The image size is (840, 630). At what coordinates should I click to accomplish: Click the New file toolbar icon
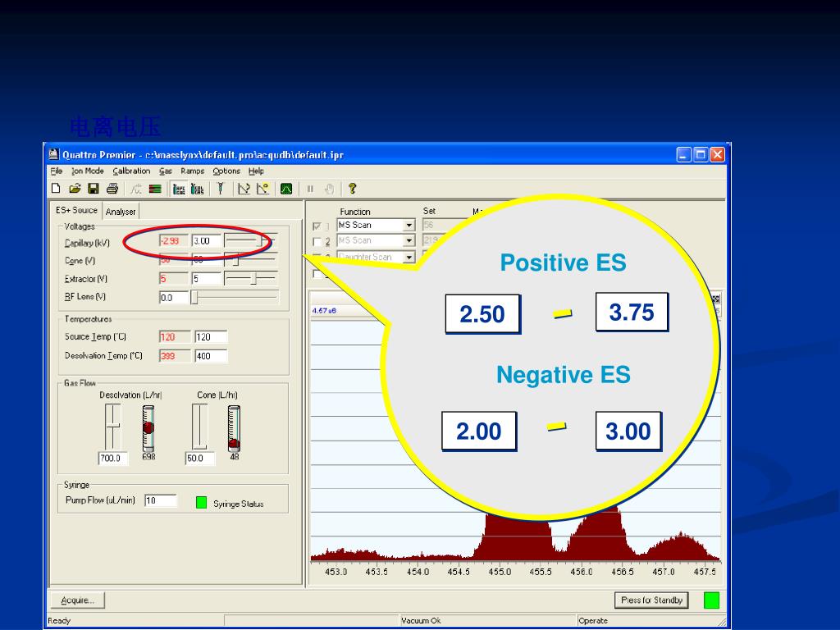tap(56, 189)
